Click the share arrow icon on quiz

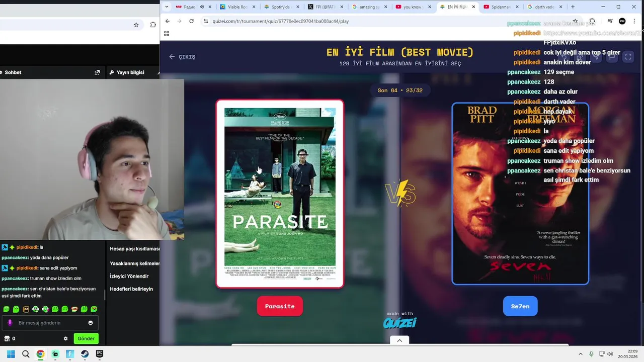point(596,57)
